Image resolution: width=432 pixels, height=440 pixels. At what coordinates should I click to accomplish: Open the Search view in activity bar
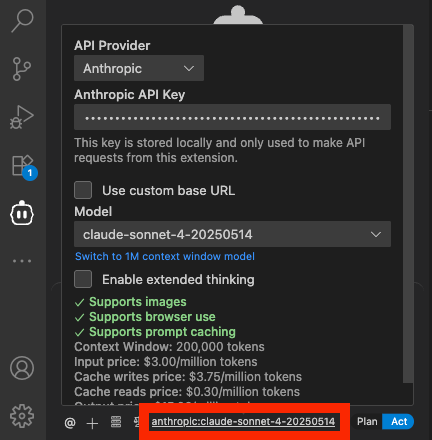tap(22, 21)
